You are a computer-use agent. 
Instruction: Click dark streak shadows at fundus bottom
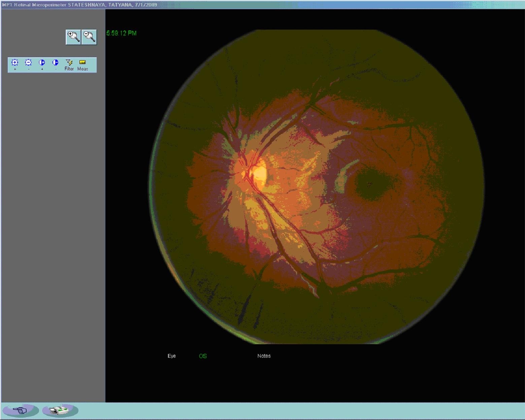click(249, 308)
